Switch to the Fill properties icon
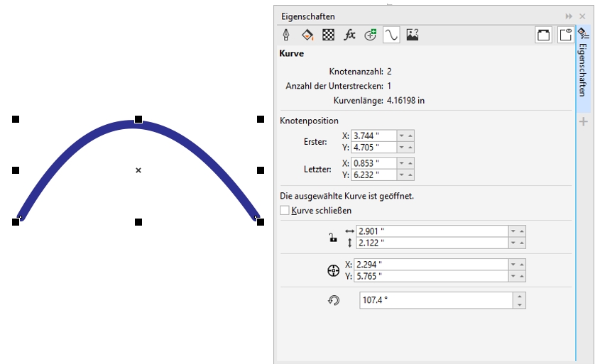The height and width of the screenshot is (364, 595). coord(307,35)
